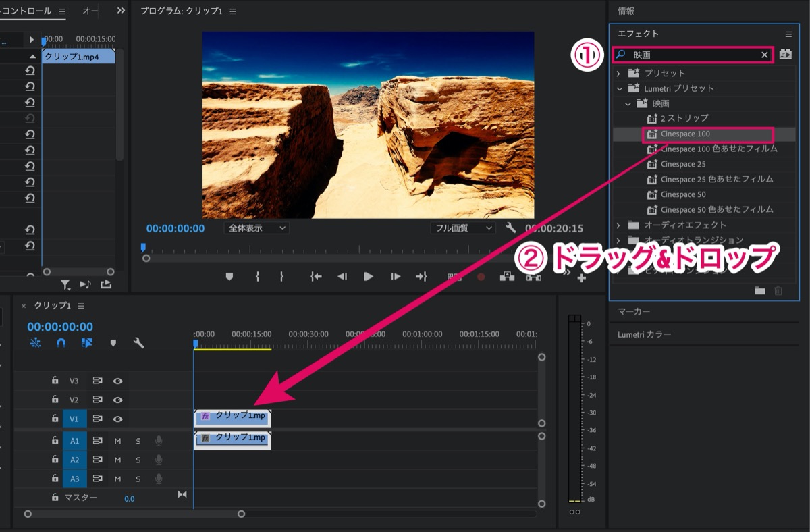This screenshot has width=810, height=532.
Task: Click the filter properties icon in Effect Controls
Action: 65,284
